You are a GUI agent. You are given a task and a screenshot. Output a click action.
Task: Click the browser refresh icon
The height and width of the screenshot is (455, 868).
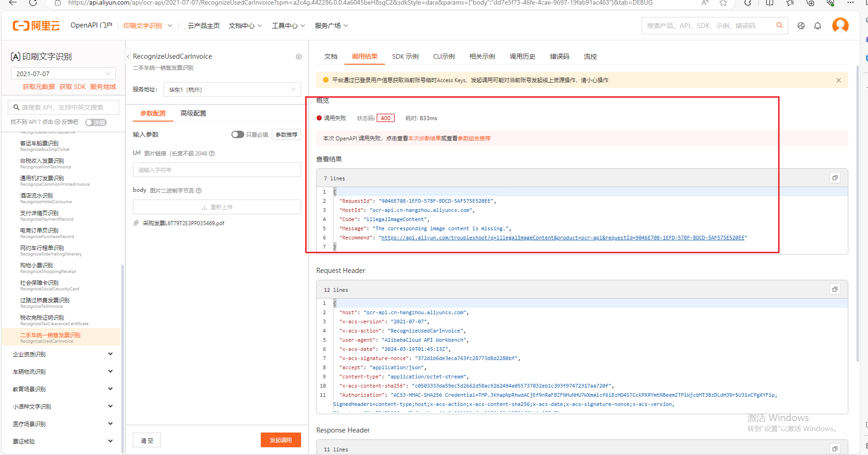click(x=33, y=3)
